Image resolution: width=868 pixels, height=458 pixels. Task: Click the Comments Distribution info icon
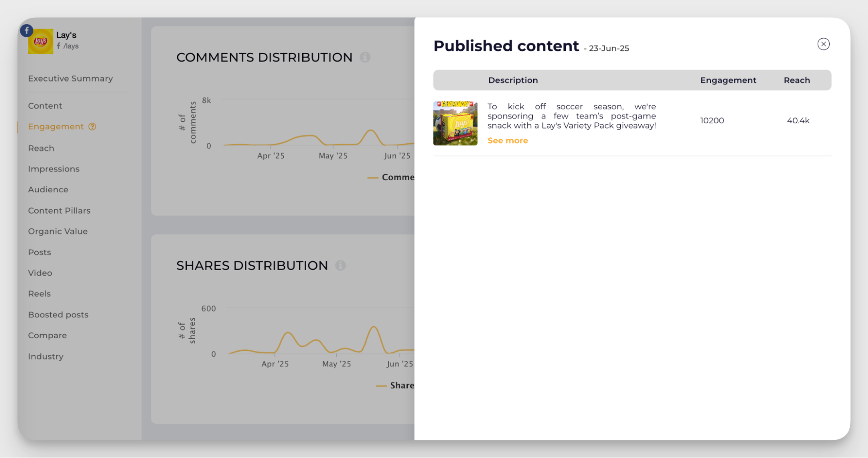coord(365,57)
